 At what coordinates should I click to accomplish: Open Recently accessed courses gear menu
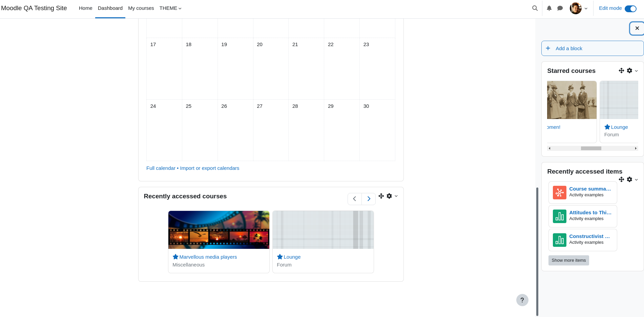pyautogui.click(x=389, y=196)
